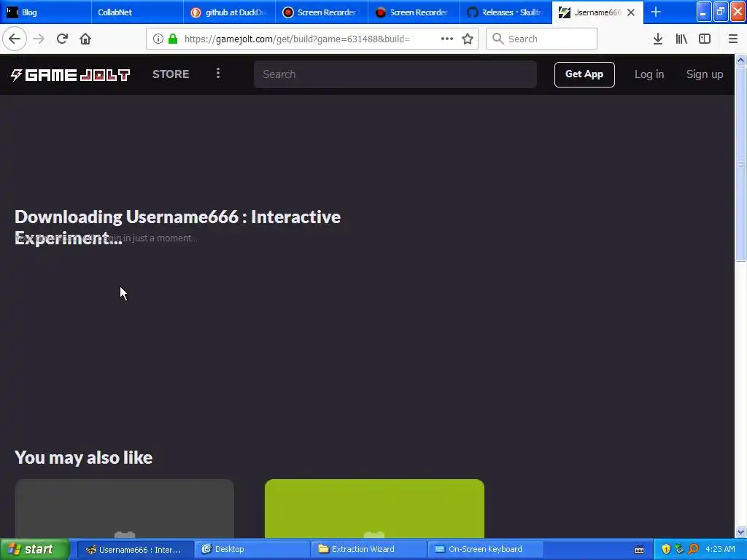Click the system clock 4:23 AM
Screen dimensions: 747x560
pyautogui.click(x=720, y=549)
